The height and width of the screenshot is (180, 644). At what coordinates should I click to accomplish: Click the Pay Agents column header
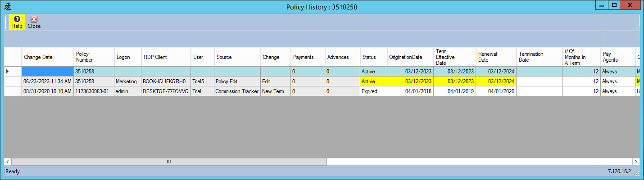[618, 57]
